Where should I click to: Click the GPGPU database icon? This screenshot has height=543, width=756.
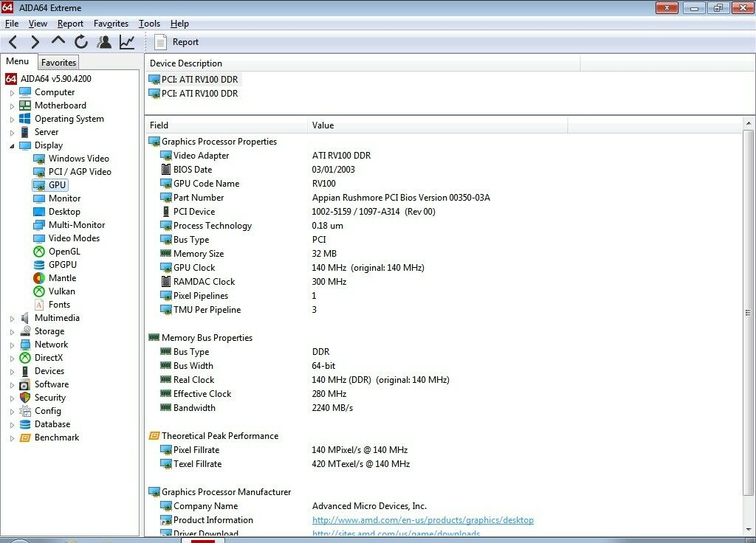point(39,265)
